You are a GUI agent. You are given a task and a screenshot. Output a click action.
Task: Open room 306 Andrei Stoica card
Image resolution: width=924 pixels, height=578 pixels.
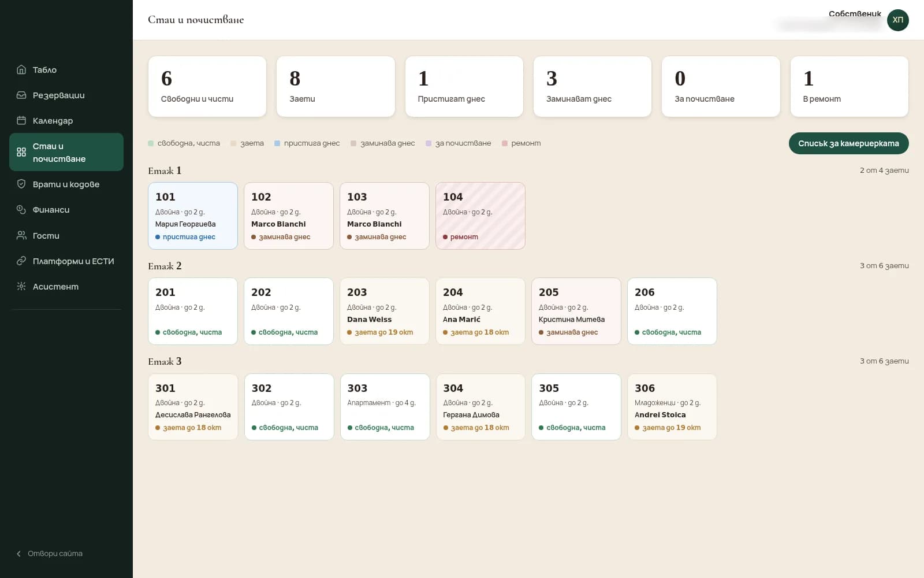[x=672, y=407]
